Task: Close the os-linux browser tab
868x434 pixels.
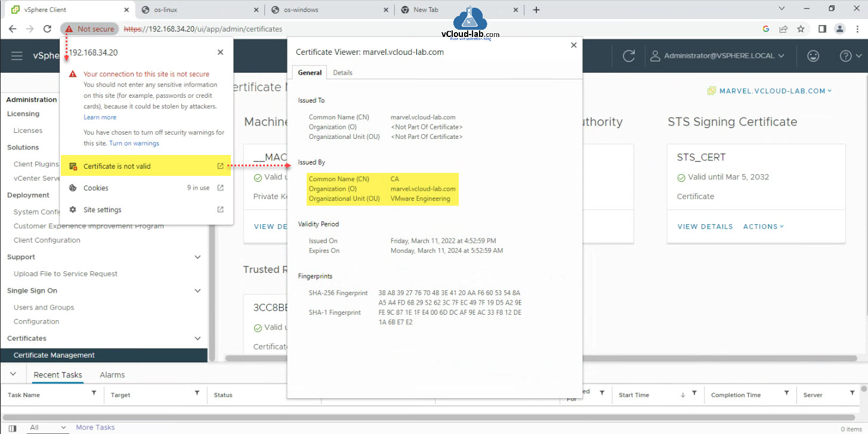Action: (255, 10)
